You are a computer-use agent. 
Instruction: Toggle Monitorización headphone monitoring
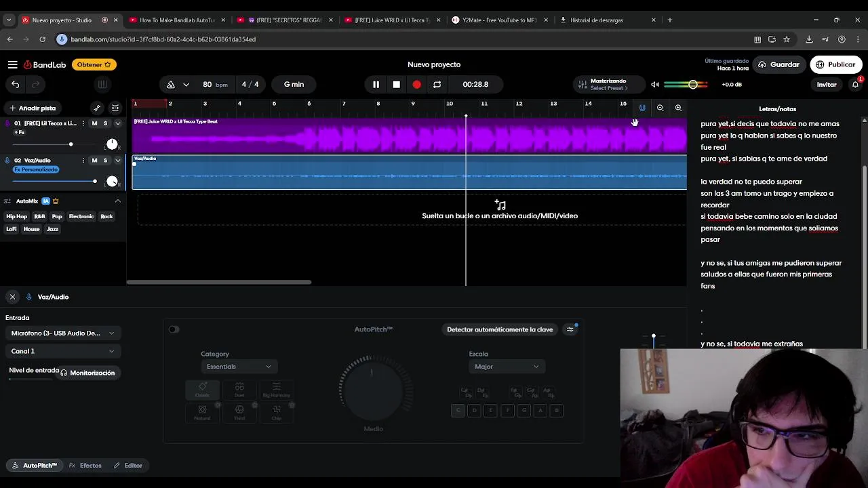point(87,373)
